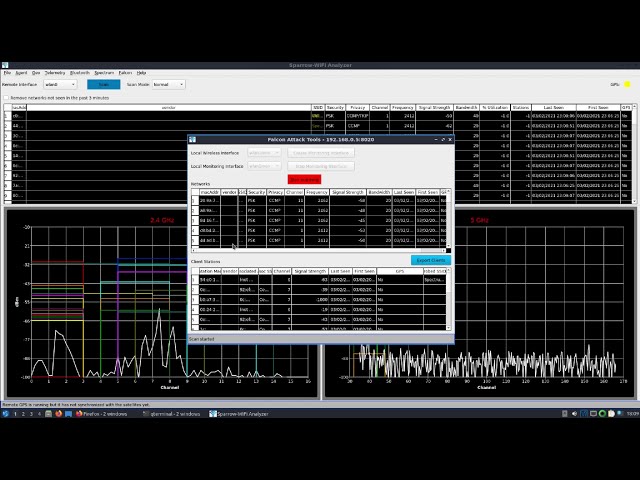
Task: Click Channel header in Client Stations table
Action: click(282, 271)
